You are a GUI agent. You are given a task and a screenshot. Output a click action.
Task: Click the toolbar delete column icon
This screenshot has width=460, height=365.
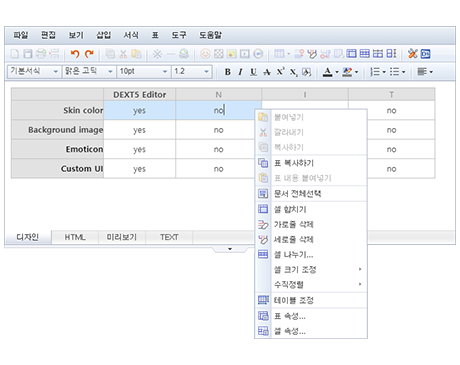312,53
